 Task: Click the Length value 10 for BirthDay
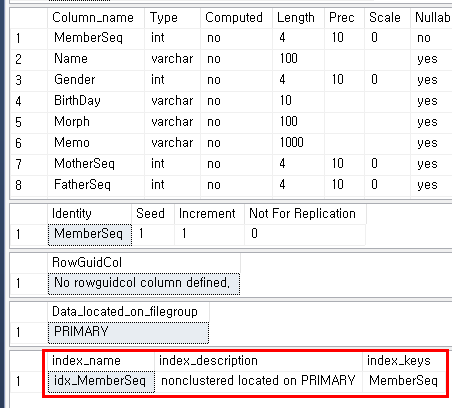coord(298,101)
